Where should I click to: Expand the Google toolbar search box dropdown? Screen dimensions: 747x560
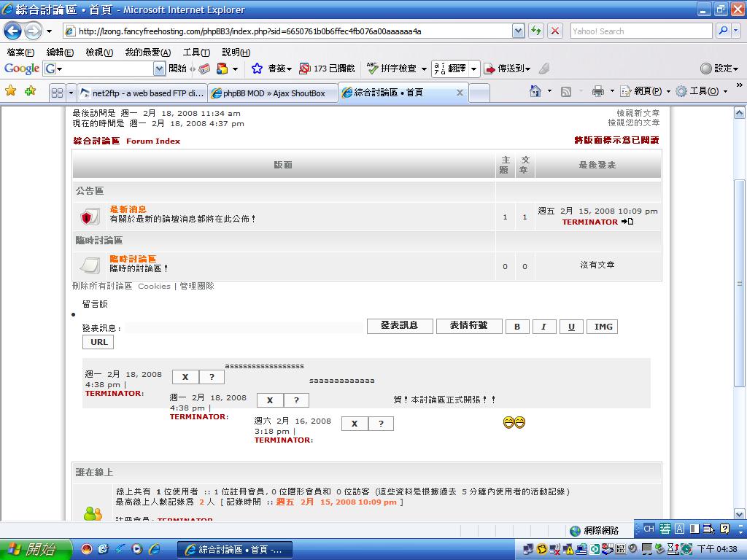(159, 69)
